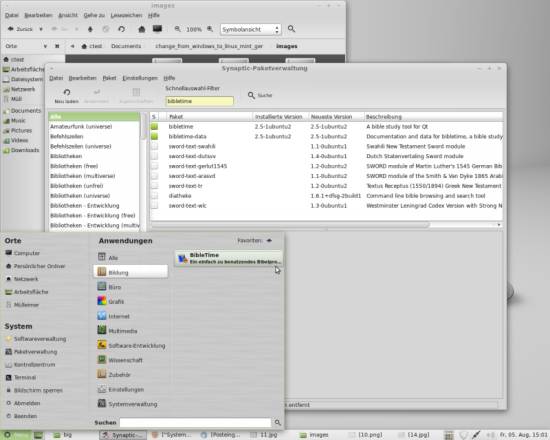Toggle the status checkbox for bibletime package
This screenshot has width=550, height=440.
pos(154,127)
